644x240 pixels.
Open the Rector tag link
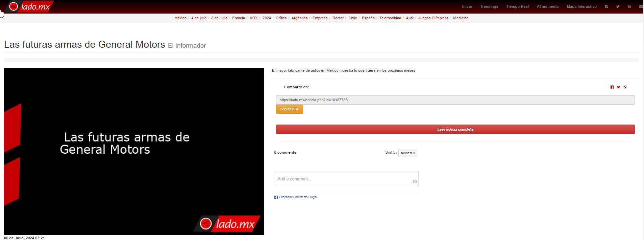338,18
